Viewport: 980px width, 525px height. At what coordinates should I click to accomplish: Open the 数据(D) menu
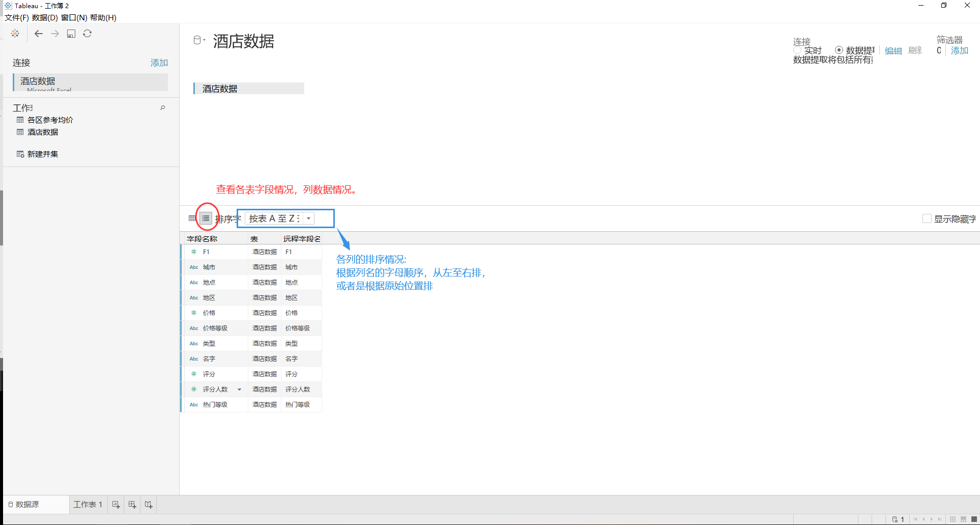[45, 17]
